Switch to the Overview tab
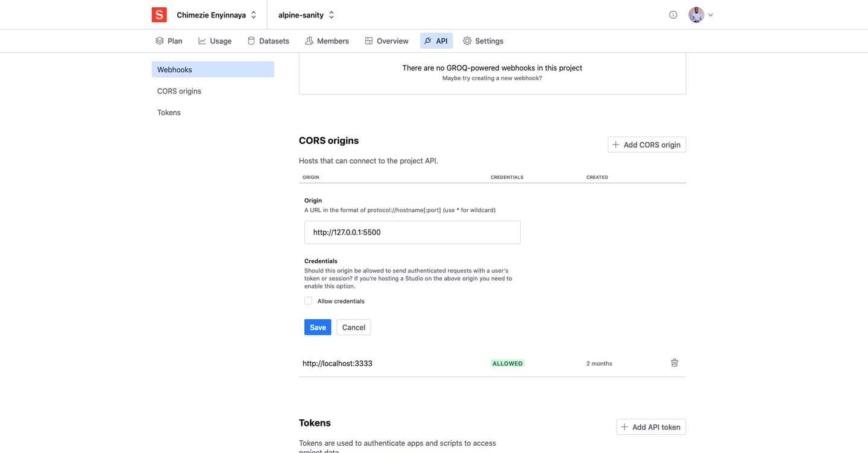This screenshot has width=868, height=453. pos(386,40)
